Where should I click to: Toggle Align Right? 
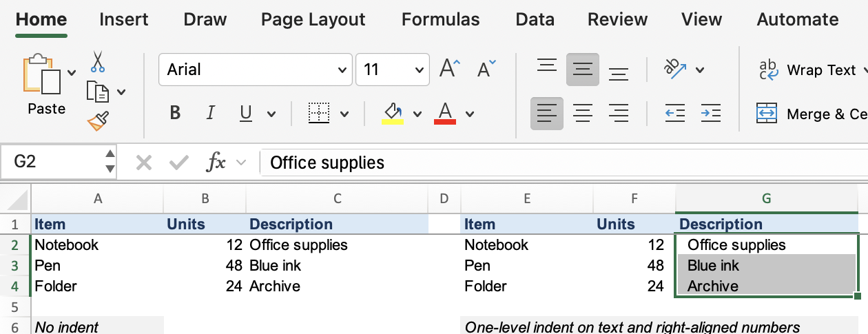619,114
